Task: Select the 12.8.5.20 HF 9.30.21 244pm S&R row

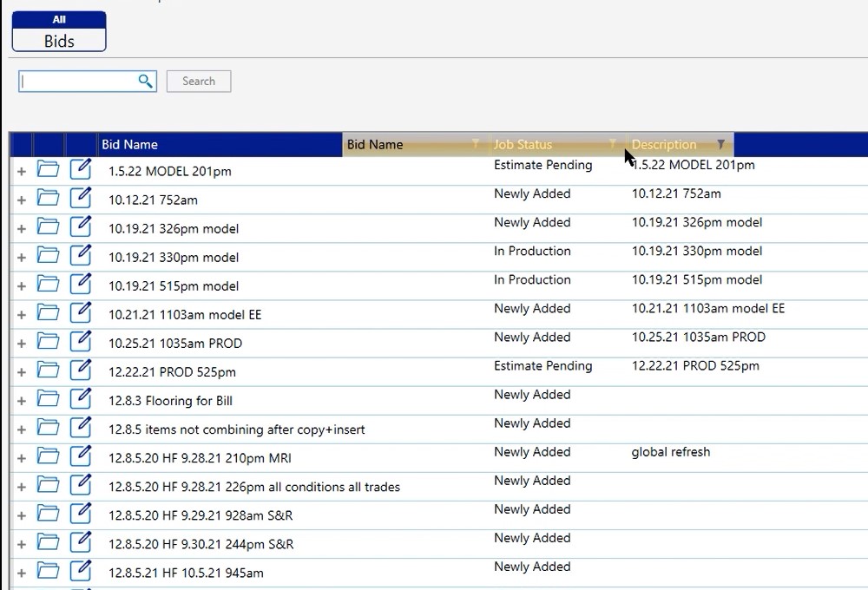Action: click(201, 544)
